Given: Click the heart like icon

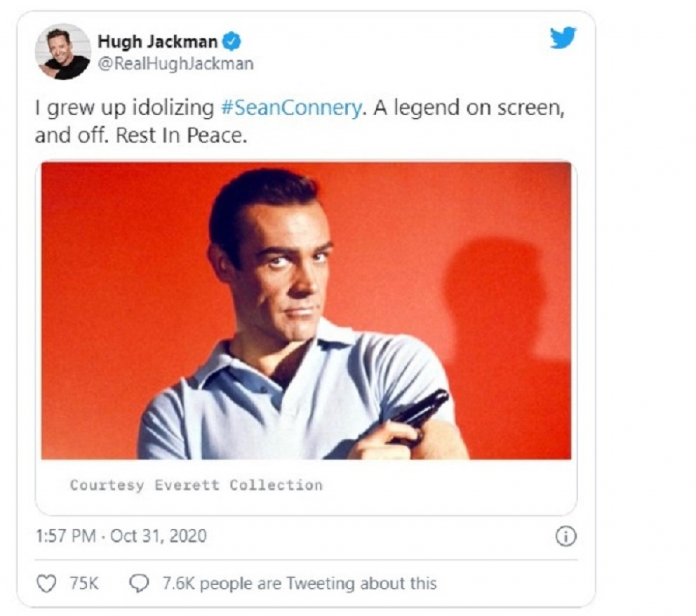Looking at the screenshot, I should tap(46, 583).
